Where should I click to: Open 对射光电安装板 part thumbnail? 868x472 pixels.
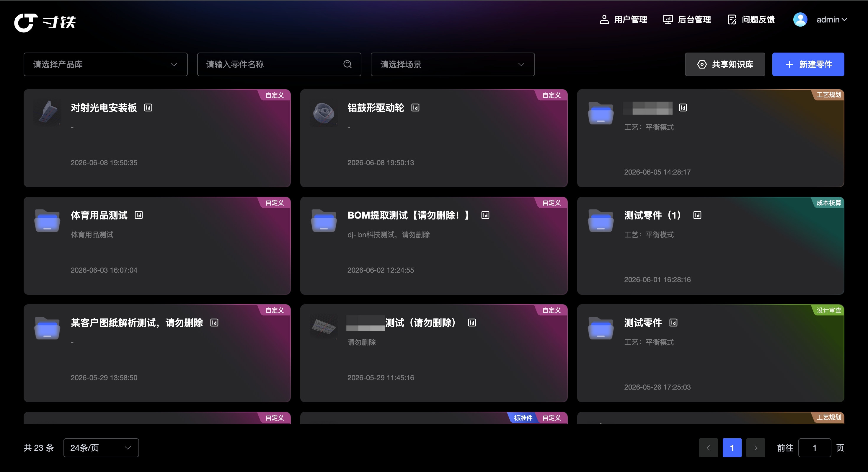47,113
